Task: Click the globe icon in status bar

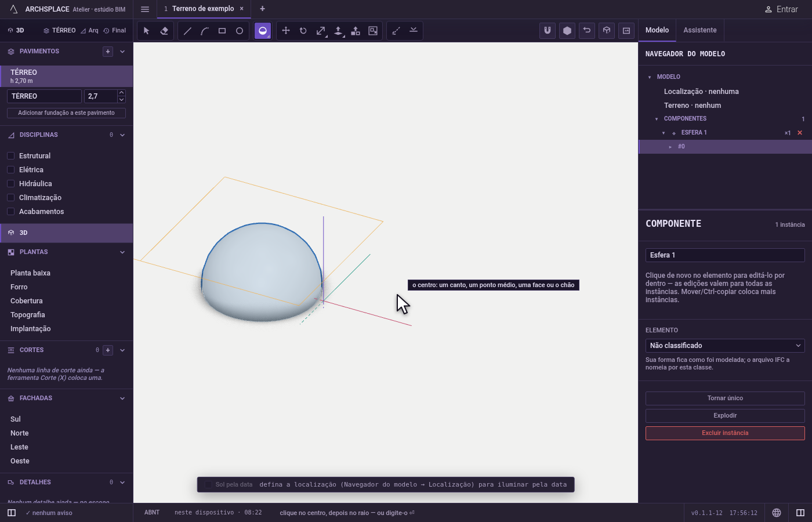Action: [x=777, y=513]
